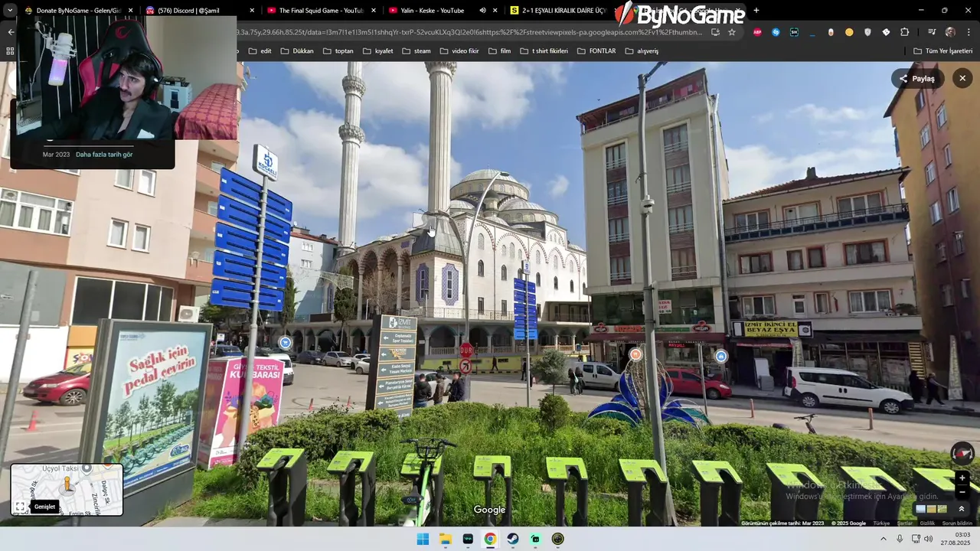
Task: Open the steam bookmark folder
Action: point(416,51)
